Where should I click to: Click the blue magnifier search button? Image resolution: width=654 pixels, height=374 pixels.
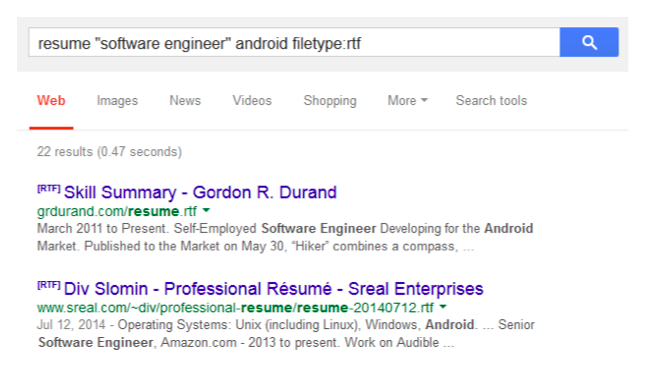[x=589, y=42]
